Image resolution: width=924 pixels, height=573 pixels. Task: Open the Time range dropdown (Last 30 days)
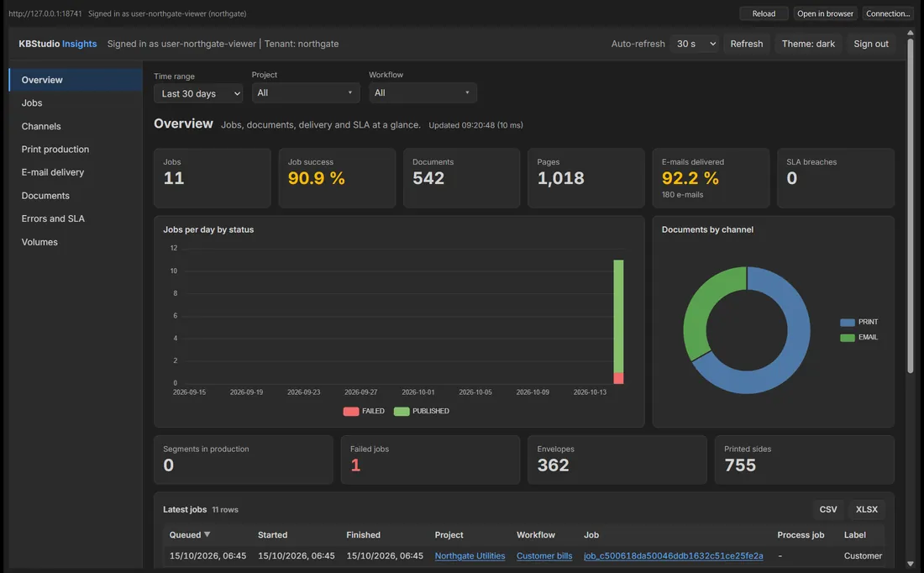[198, 93]
